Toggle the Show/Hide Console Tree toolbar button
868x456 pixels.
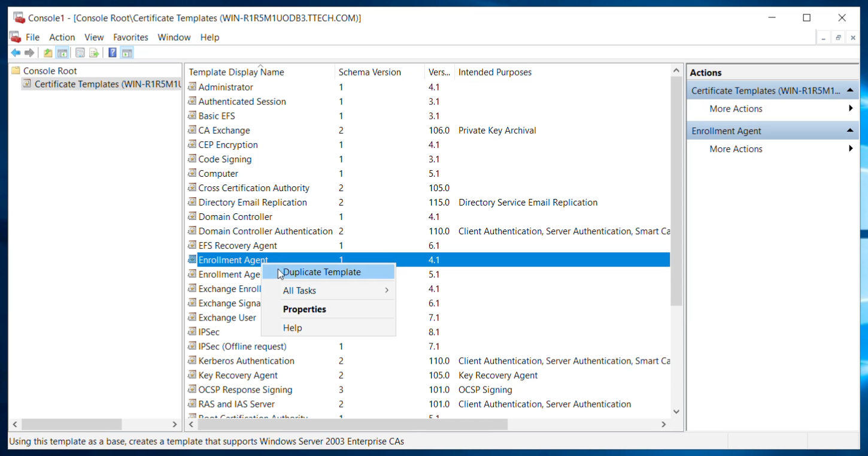pyautogui.click(x=62, y=53)
